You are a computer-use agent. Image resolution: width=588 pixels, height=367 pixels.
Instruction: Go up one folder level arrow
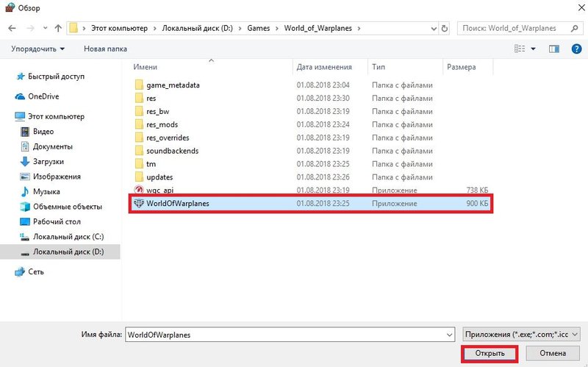[x=58, y=28]
